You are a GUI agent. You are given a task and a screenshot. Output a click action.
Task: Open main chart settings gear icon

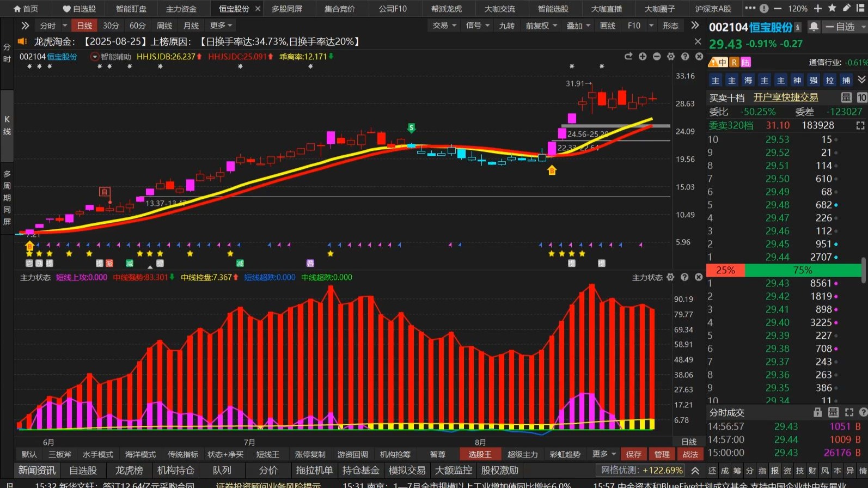[671, 57]
